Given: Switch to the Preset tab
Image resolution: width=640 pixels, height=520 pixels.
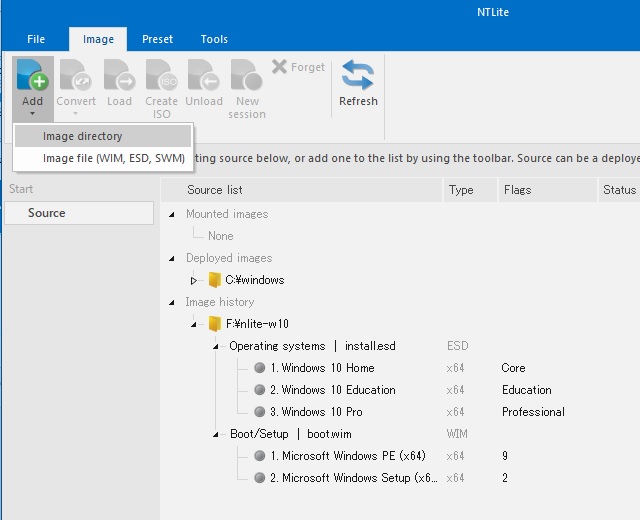Looking at the screenshot, I should [x=158, y=39].
